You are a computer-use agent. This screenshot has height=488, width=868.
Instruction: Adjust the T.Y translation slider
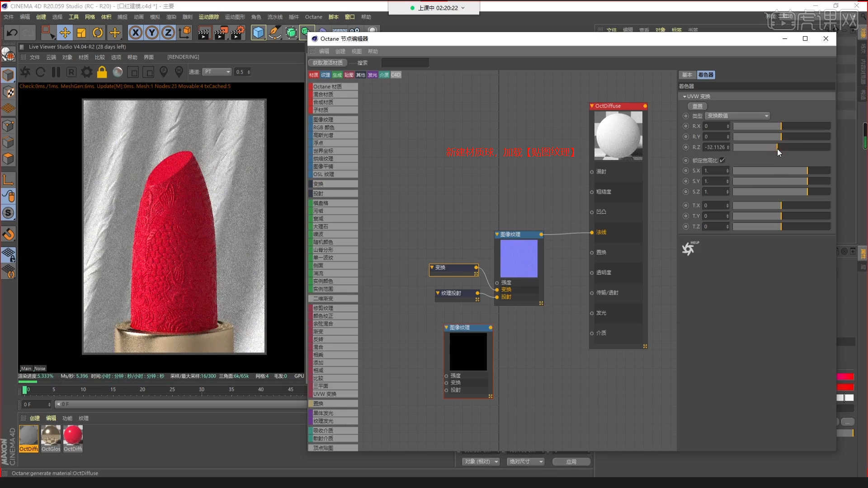(782, 216)
